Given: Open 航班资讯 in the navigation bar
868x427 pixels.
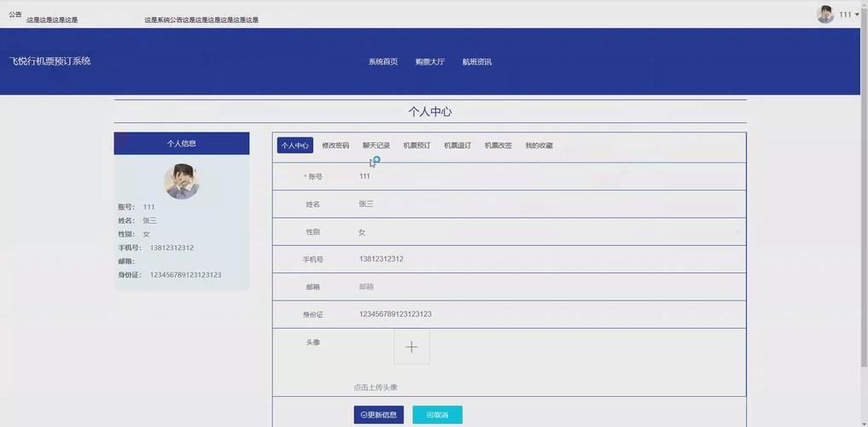Looking at the screenshot, I should pyautogui.click(x=477, y=62).
